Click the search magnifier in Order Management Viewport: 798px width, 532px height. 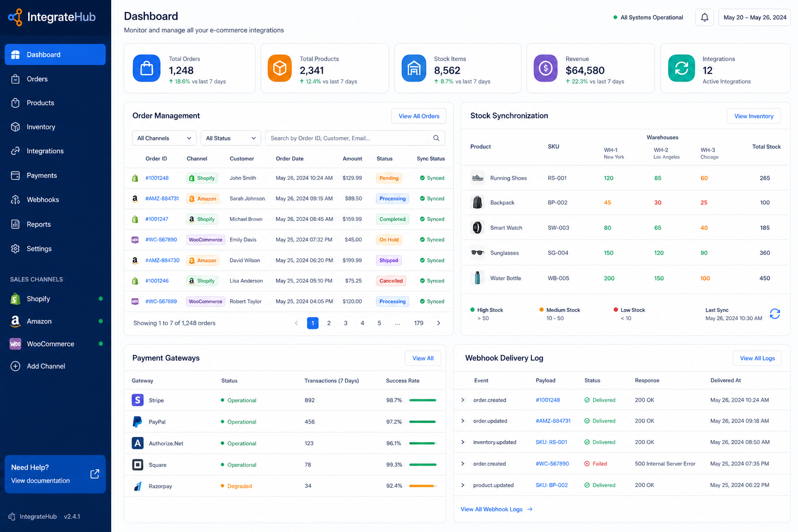436,138
